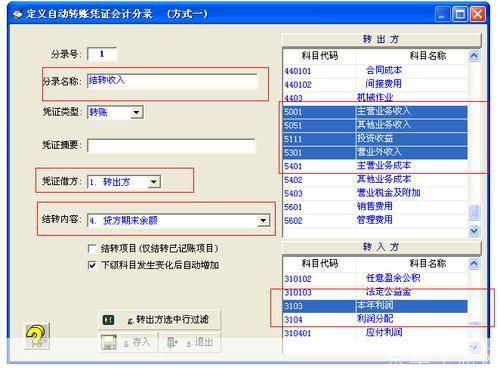Open the 凭证借方 dropdown arrow
The width and height of the screenshot is (500, 374).
(x=154, y=182)
